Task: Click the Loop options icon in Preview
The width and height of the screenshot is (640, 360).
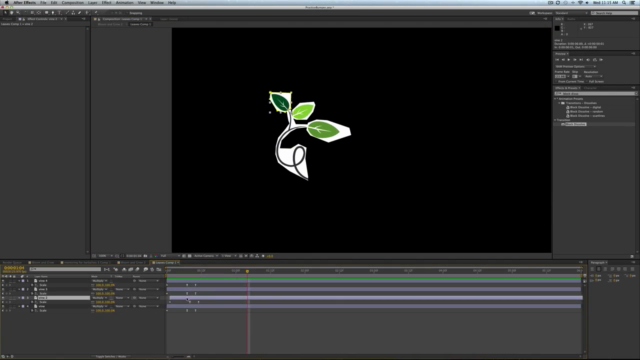Action: (595, 60)
